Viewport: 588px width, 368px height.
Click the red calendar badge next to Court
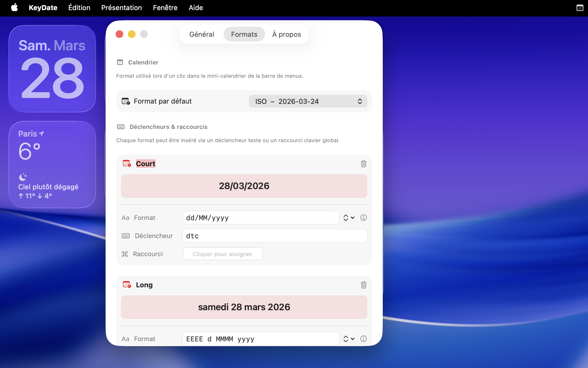coord(127,163)
